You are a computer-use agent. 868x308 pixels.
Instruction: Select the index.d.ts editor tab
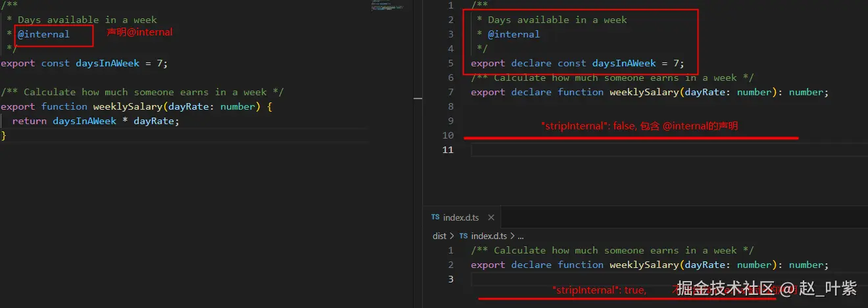click(x=462, y=217)
